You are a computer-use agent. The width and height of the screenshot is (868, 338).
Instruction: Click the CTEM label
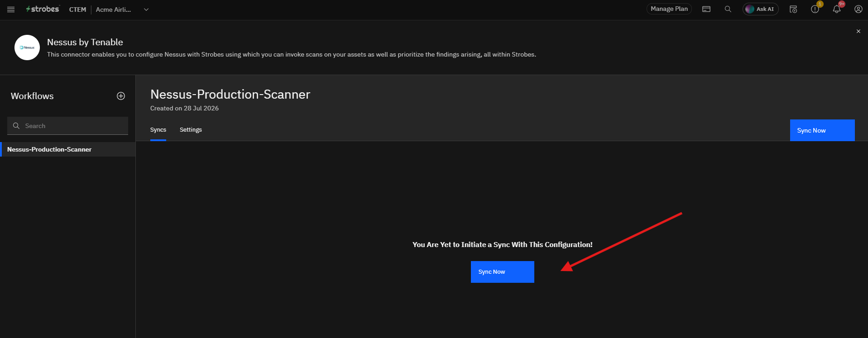pos(77,10)
